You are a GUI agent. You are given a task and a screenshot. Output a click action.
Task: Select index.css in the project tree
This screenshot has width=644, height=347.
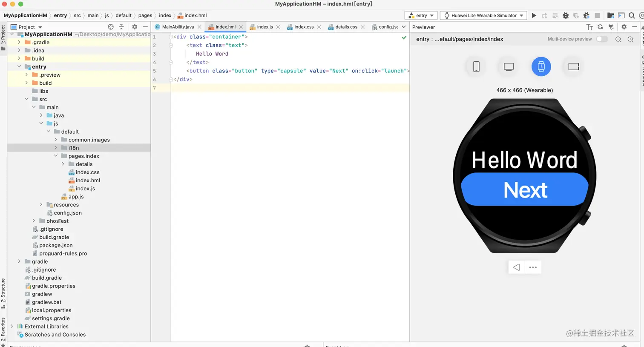tap(87, 172)
